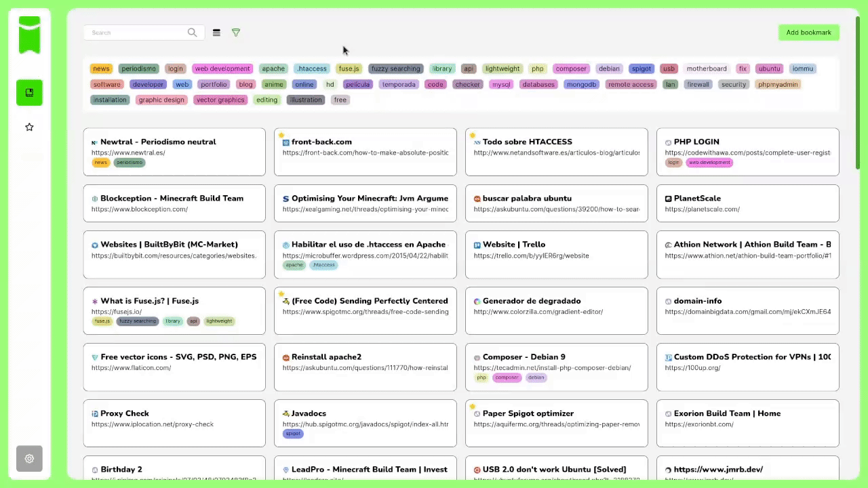The image size is (868, 488).
Task: Open the What is Fuse.js? bookmark
Action: 149,301
